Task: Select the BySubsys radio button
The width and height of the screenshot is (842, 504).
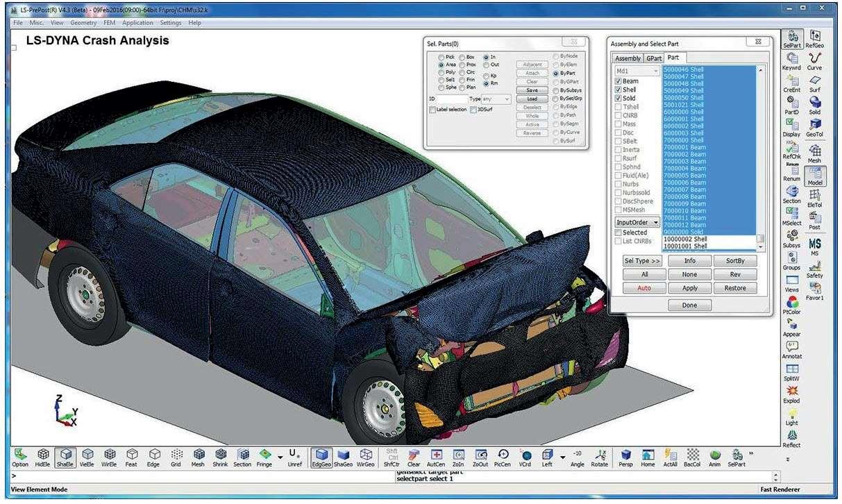Action: (555, 90)
